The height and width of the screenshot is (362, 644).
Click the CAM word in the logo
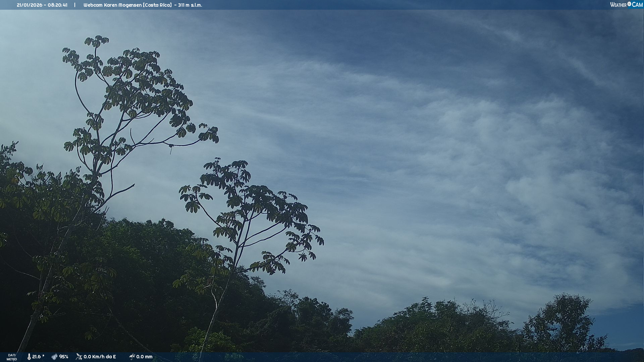(637, 5)
